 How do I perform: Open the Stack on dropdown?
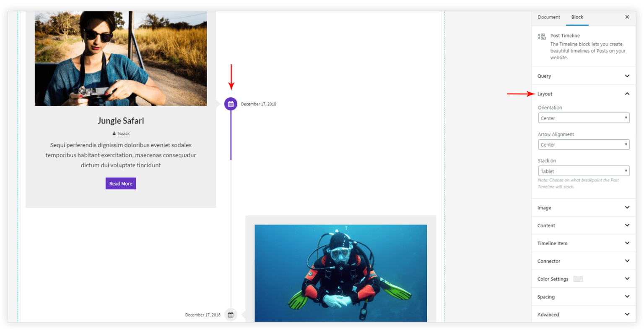click(x=584, y=171)
